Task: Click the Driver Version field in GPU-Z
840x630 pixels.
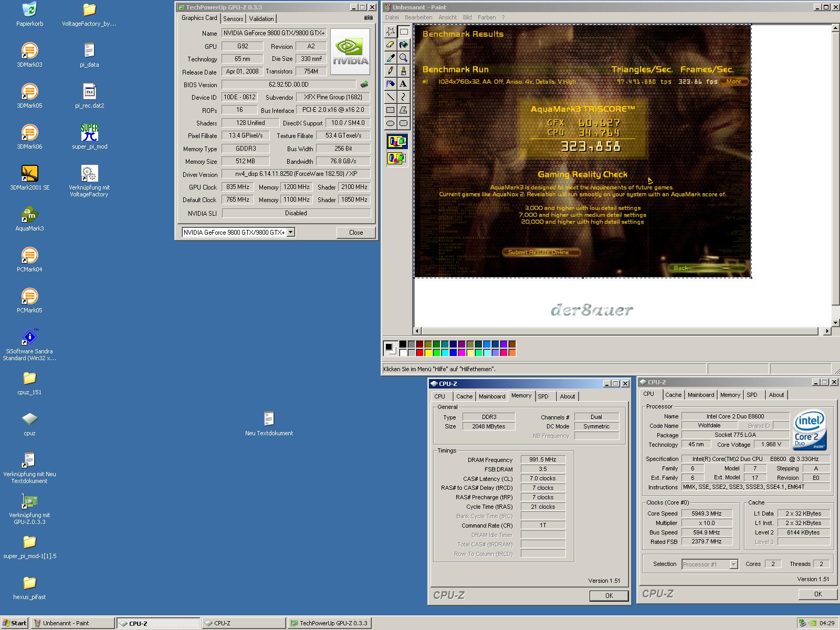Action: click(x=296, y=174)
